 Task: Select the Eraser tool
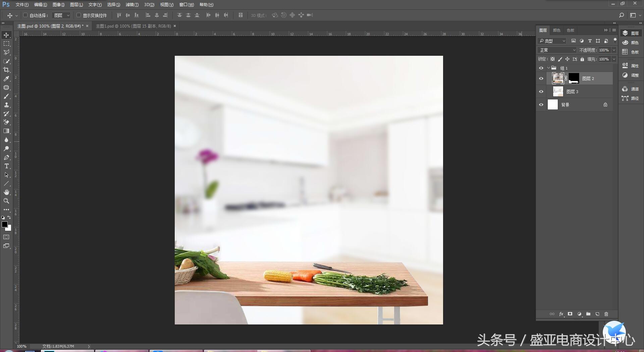6,122
